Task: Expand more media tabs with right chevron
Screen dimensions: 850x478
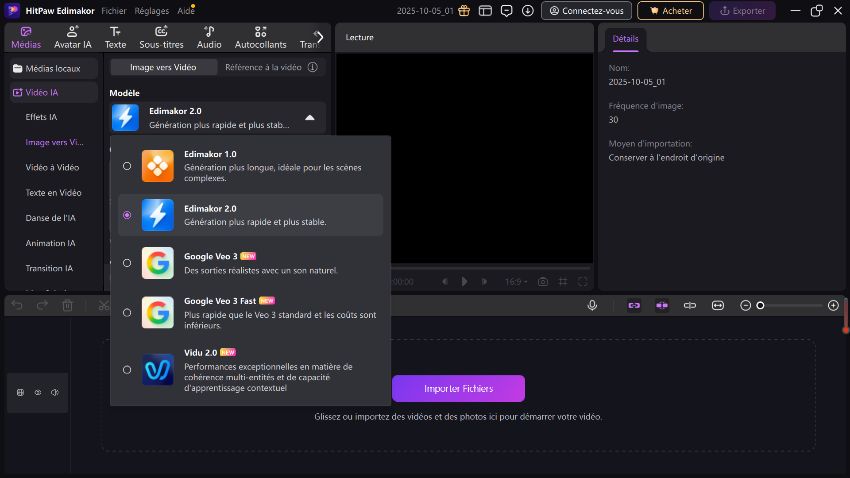Action: [x=319, y=36]
